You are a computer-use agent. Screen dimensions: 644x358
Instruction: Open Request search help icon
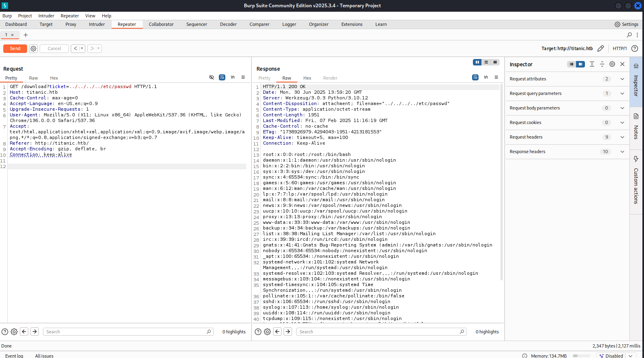click(5, 332)
